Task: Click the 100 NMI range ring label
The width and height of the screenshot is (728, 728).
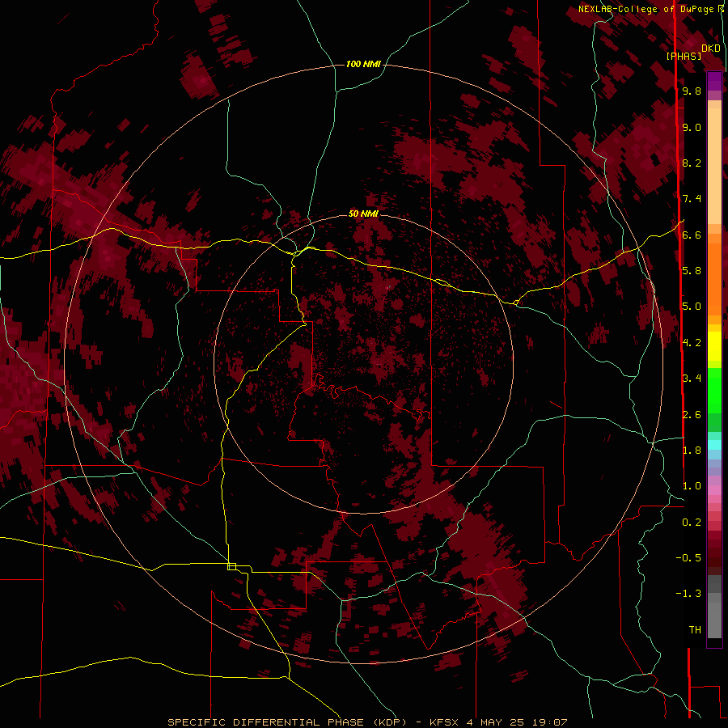Action: 363,64
